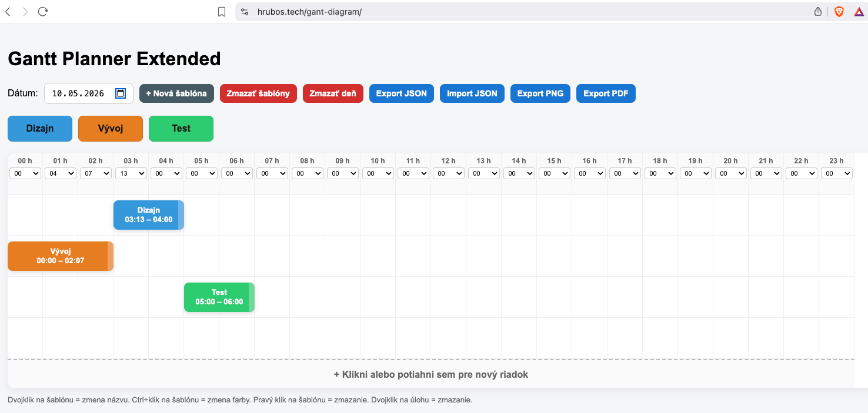Open minutes dropdown under 00 h
The image size is (868, 413).
click(x=25, y=173)
